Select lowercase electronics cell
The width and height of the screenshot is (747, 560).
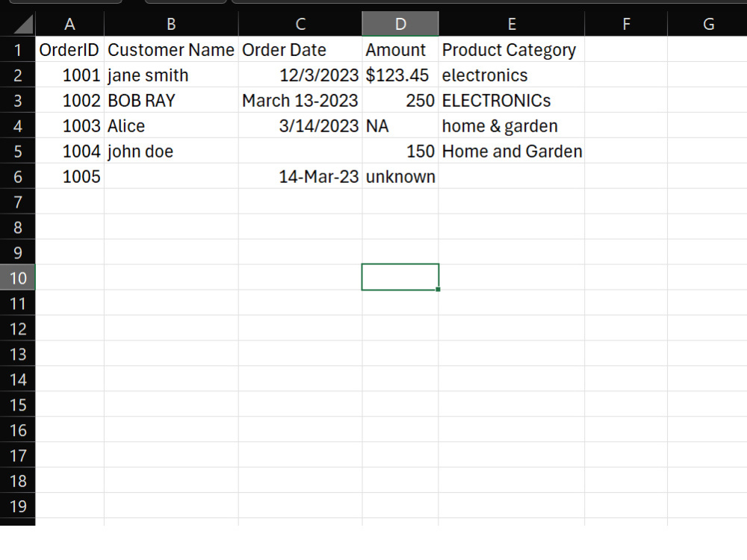pos(512,75)
